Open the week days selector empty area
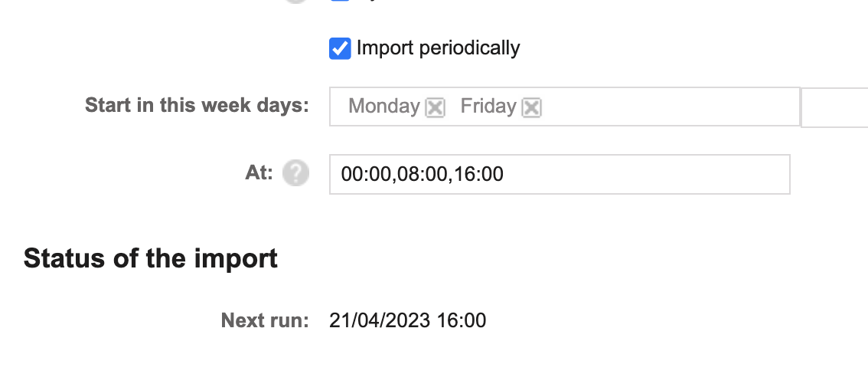Screen dimensions: 868x374 670,107
